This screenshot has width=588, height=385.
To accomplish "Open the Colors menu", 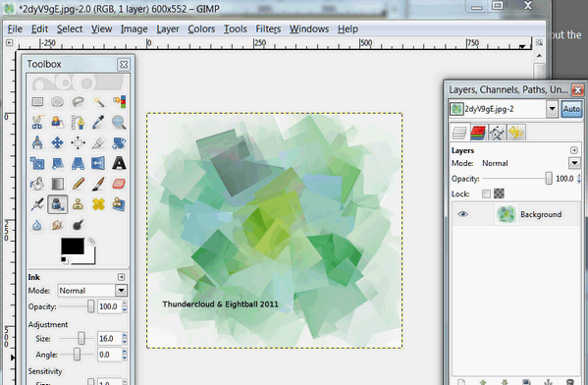I will click(201, 28).
